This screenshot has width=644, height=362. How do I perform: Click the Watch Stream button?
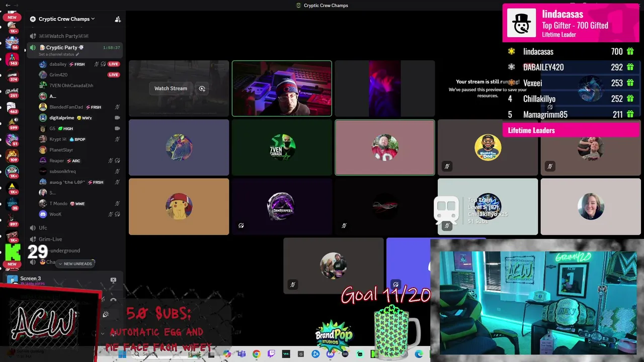click(171, 88)
